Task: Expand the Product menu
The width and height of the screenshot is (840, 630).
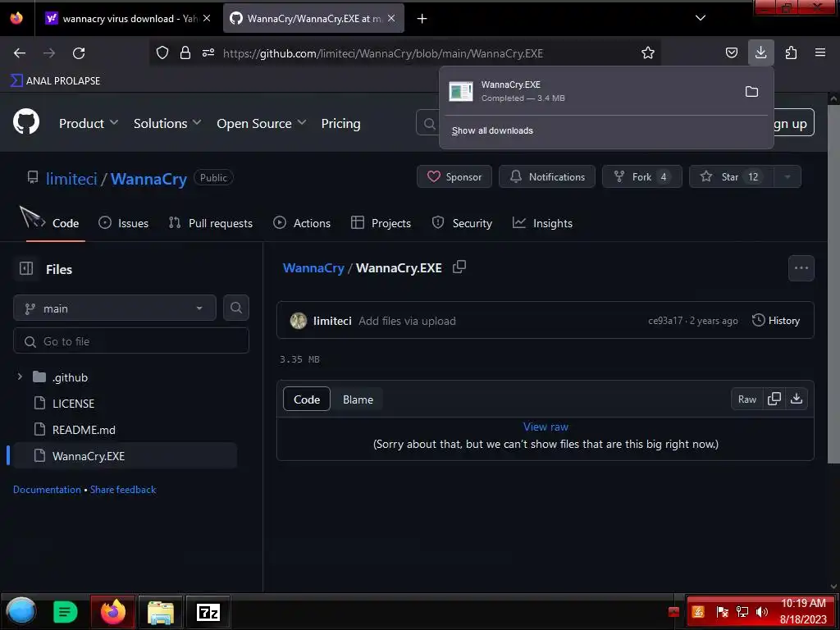Action: [x=89, y=123]
